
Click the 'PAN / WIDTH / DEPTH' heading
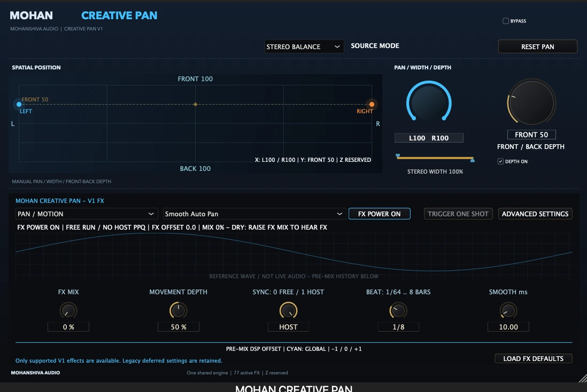point(423,67)
